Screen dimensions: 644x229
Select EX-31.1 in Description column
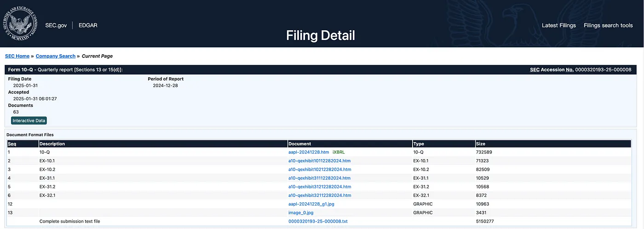coord(47,178)
